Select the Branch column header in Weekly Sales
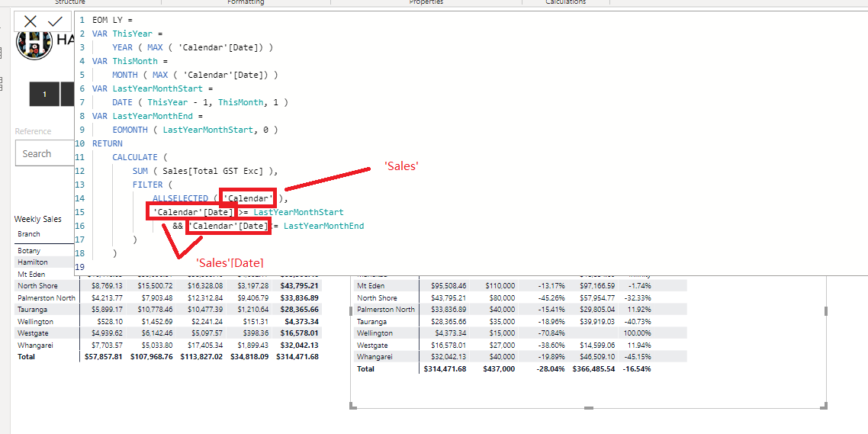The width and height of the screenshot is (868, 434). coord(29,234)
